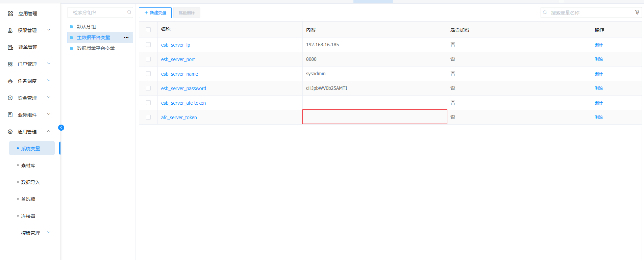Select the afc_server_token row checkbox
The image size is (644, 260).
pos(148,117)
